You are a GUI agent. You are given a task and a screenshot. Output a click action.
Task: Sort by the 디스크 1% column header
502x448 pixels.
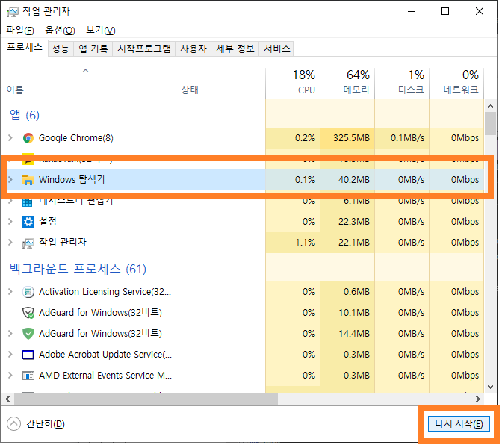point(402,83)
